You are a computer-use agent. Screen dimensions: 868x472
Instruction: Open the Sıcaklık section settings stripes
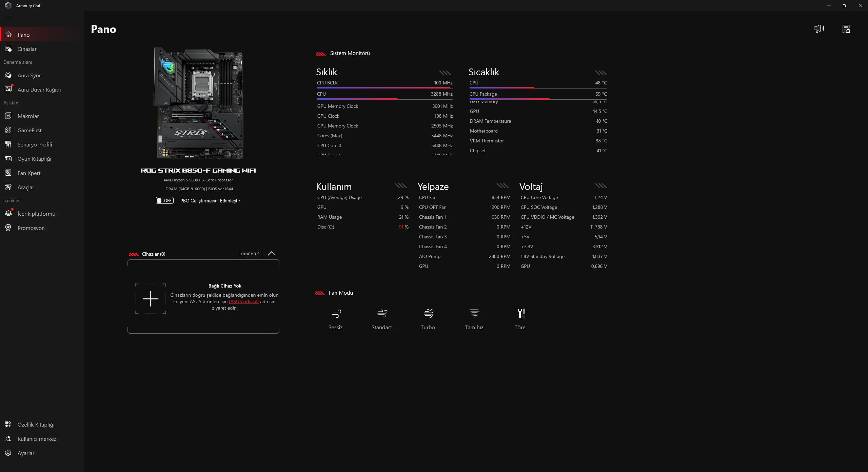point(601,73)
